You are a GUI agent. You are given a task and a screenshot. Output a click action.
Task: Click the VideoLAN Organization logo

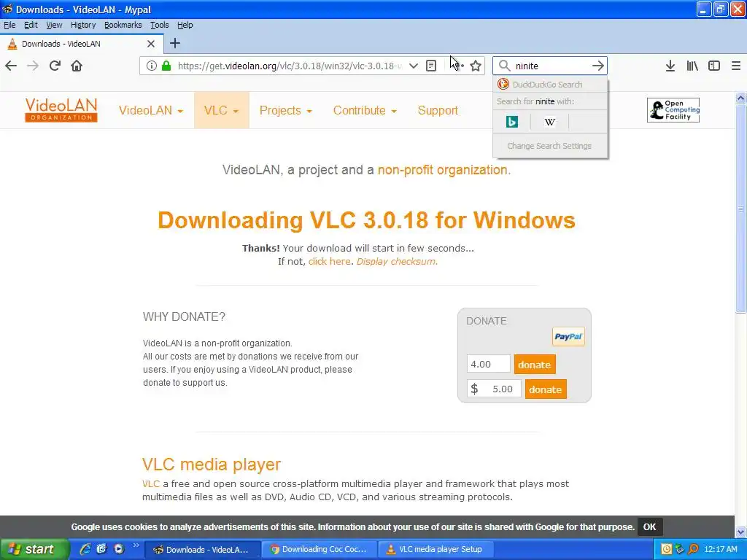[x=61, y=110]
